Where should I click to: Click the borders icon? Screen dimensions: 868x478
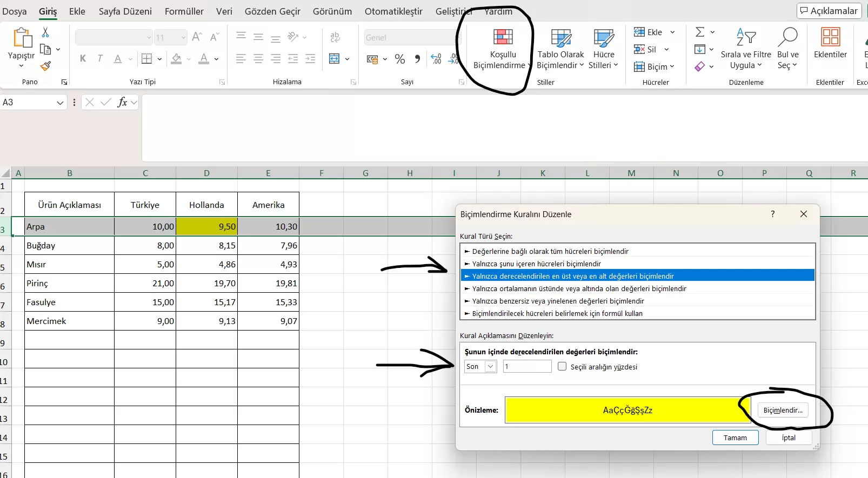pyautogui.click(x=146, y=59)
